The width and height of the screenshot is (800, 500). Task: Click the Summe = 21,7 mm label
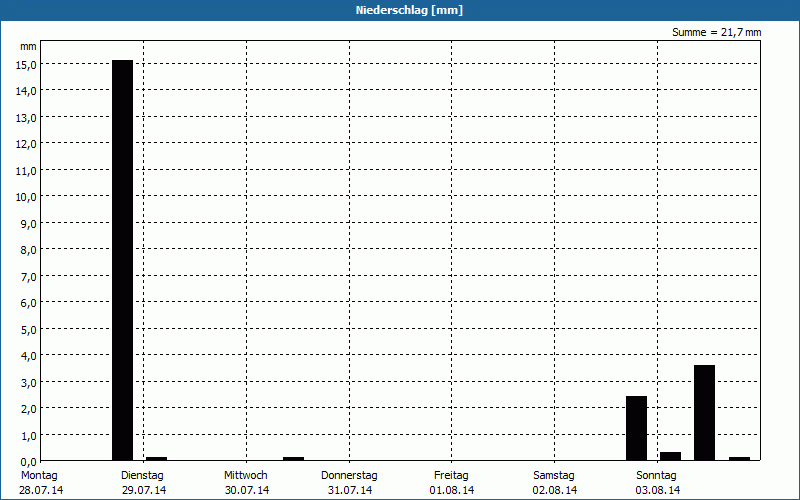tap(716, 33)
